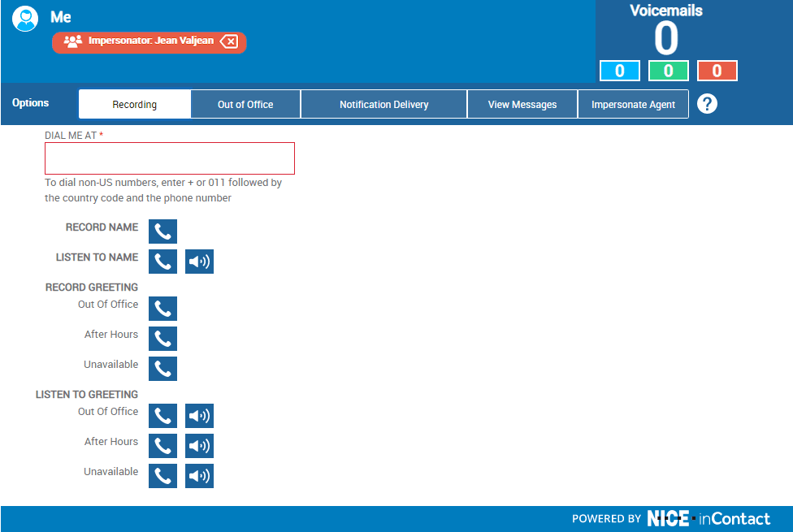Open the help question mark icon

[707, 104]
